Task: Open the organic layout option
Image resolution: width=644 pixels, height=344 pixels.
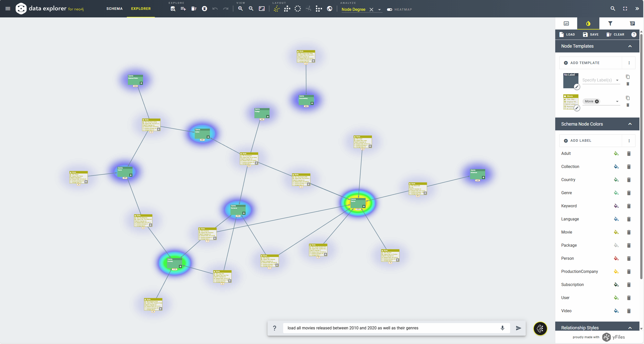Action: point(276,8)
